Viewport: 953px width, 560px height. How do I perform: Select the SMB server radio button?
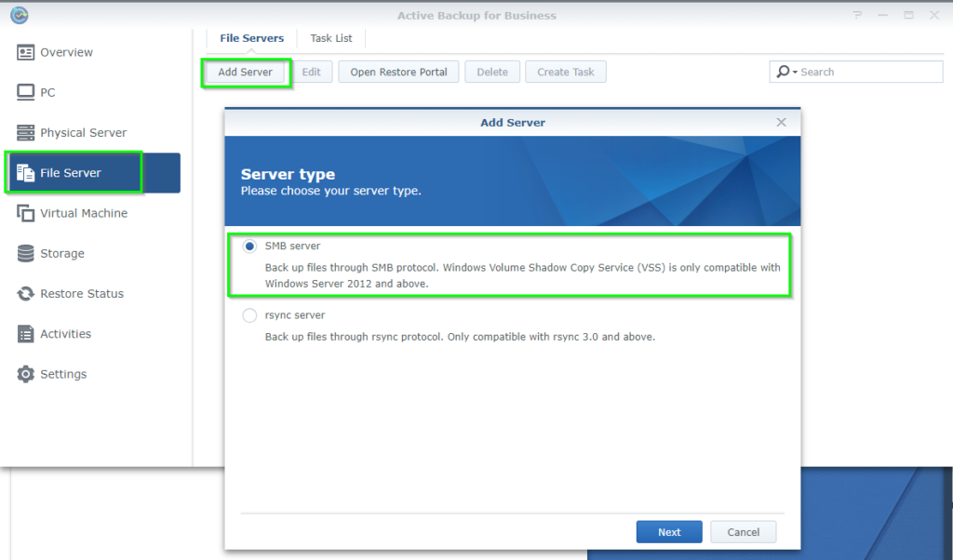pyautogui.click(x=249, y=246)
